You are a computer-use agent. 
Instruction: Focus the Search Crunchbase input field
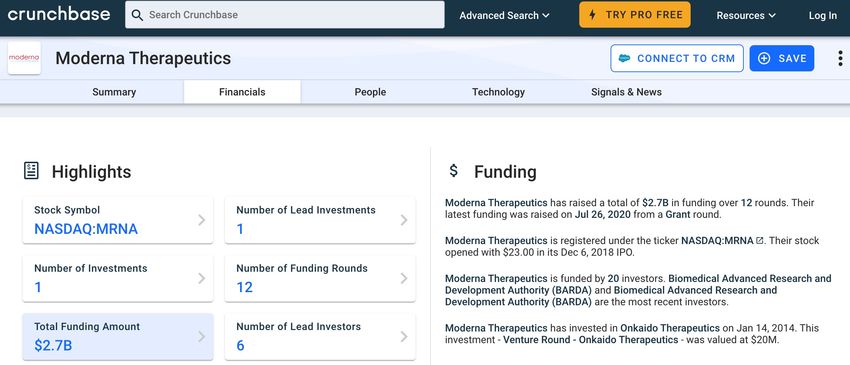(285, 15)
